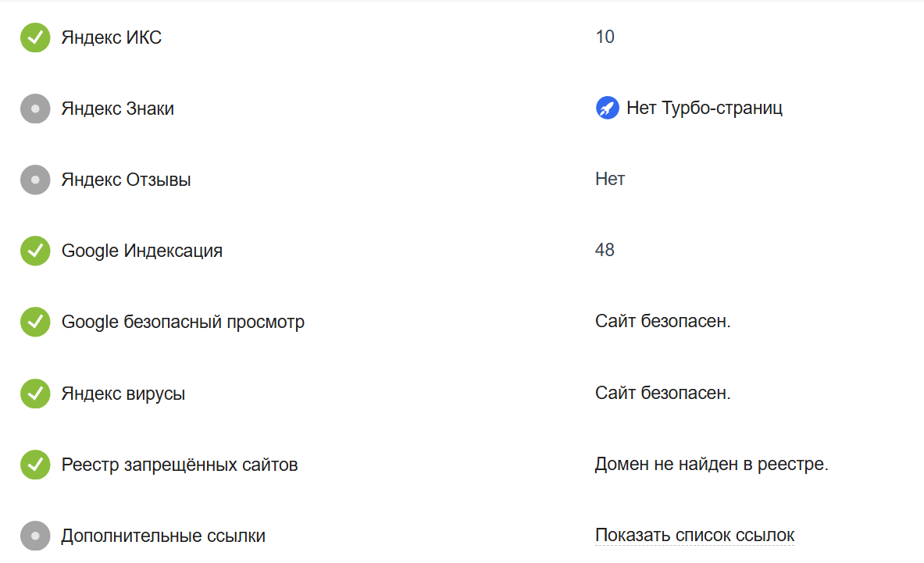Click the green checkmark beside Яндекс вирусы
924x563 pixels.
(35, 394)
